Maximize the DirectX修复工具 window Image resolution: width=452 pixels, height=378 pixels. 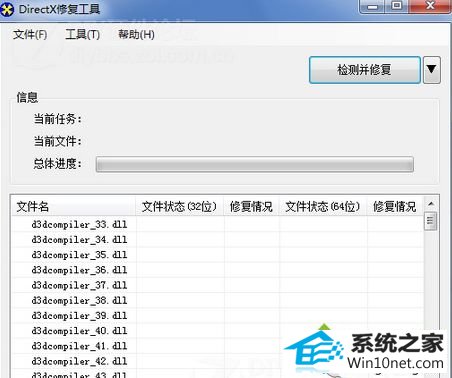click(396, 7)
